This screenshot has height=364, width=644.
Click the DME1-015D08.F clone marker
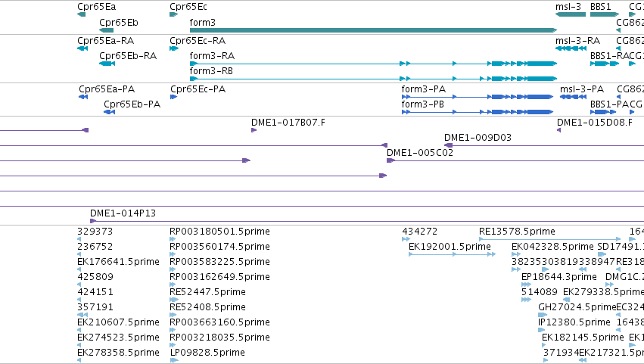pos(559,130)
